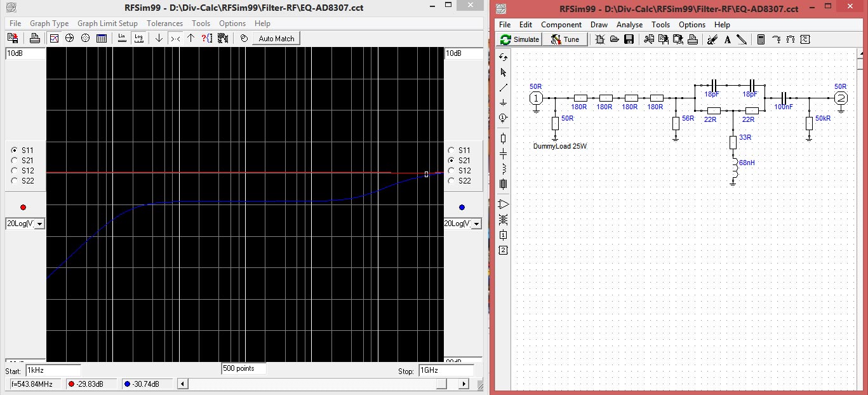
Task: Select the Smith chart graph type icon
Action: (x=70, y=39)
